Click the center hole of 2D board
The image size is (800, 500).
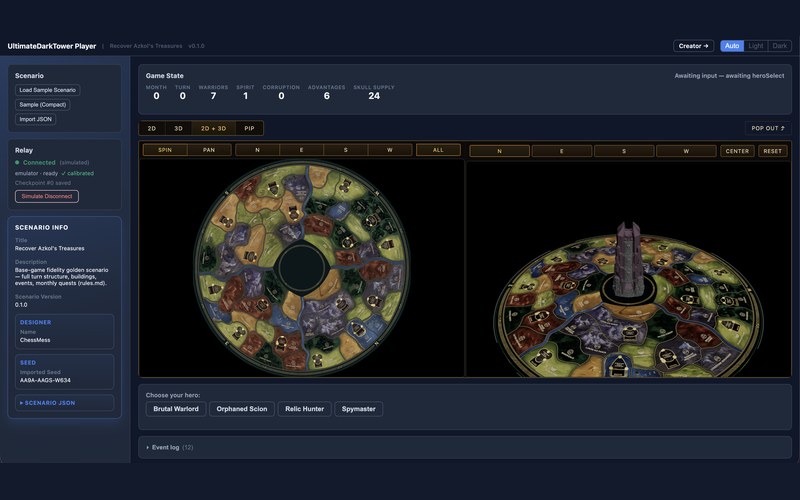[301, 267]
